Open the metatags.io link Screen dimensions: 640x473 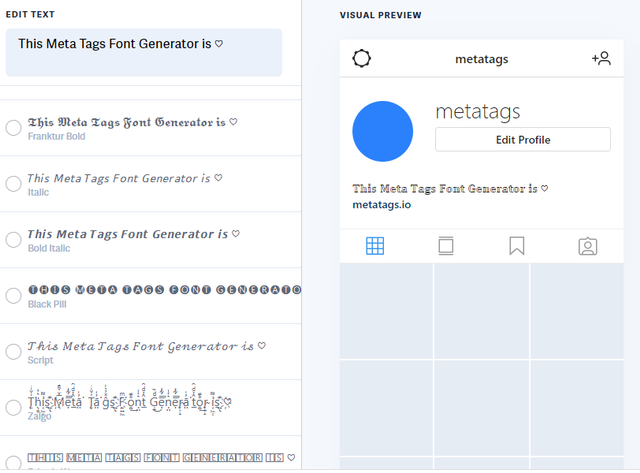click(381, 205)
